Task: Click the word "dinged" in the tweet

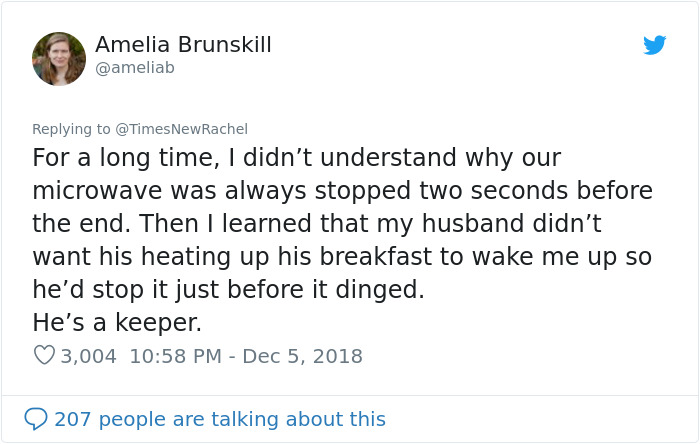Action: coord(383,291)
